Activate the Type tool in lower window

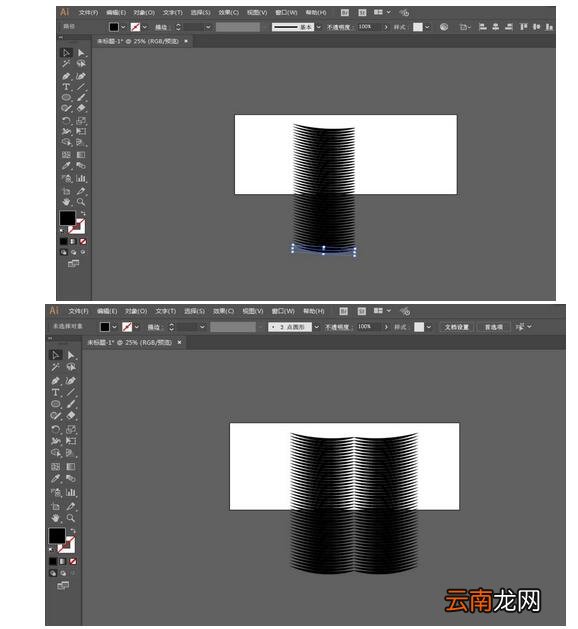(x=55, y=392)
